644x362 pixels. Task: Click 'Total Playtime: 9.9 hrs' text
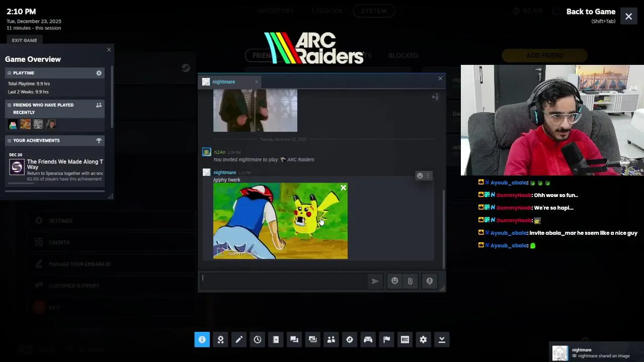(29, 84)
